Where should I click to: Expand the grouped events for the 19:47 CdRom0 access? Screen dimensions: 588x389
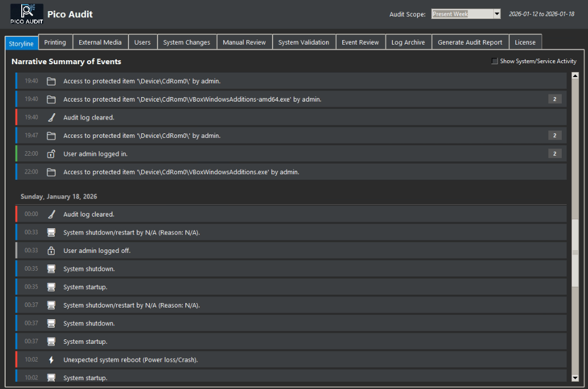[x=554, y=135]
